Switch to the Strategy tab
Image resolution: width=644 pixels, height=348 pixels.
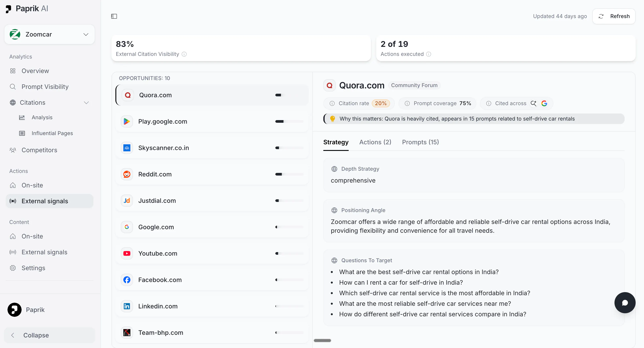click(336, 142)
